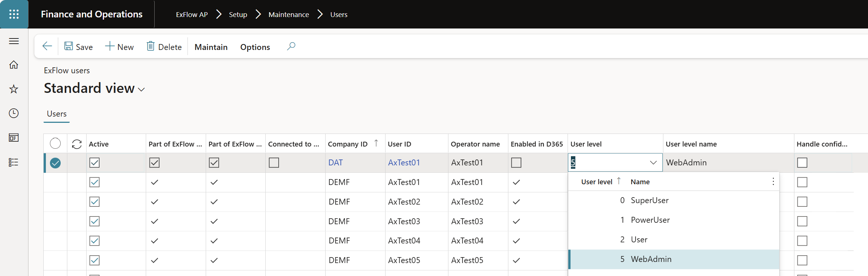Open Recent clock icon in sidebar
The width and height of the screenshot is (868, 276).
pos(14,113)
